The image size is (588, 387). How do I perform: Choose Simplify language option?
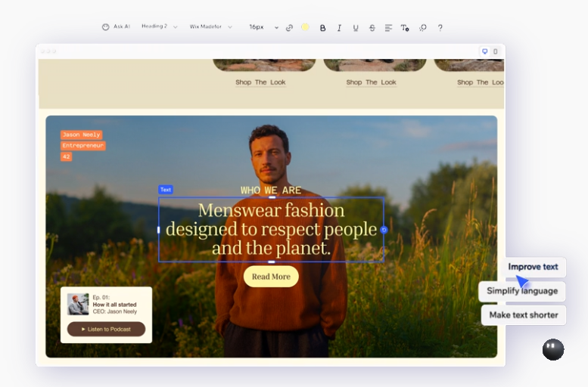(x=522, y=291)
